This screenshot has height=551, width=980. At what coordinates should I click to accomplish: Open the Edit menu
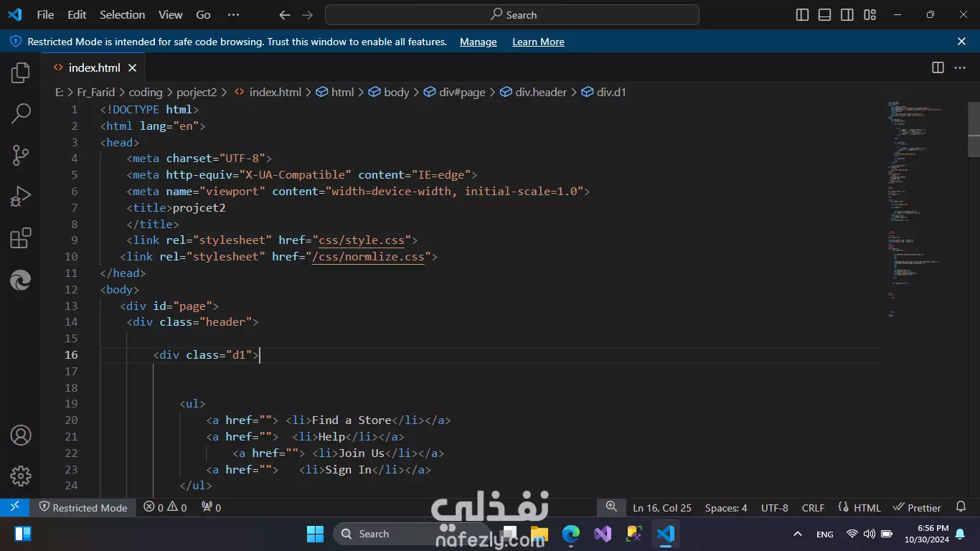(x=77, y=14)
